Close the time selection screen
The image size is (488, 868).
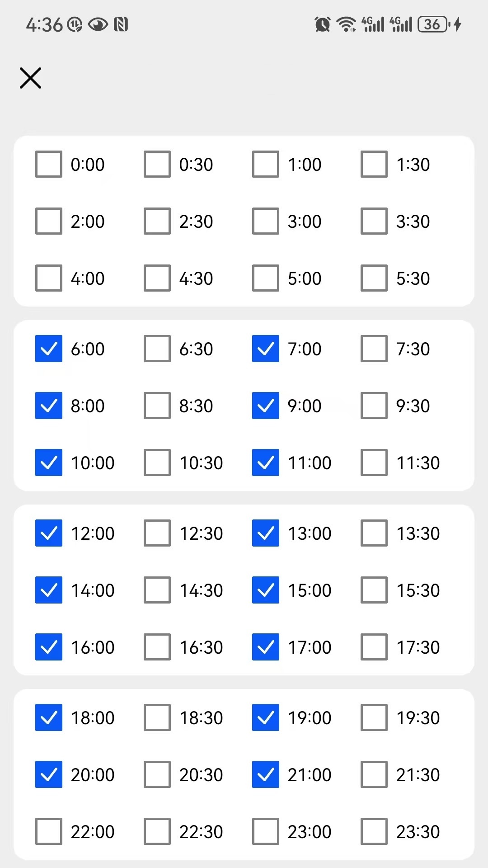pyautogui.click(x=30, y=78)
